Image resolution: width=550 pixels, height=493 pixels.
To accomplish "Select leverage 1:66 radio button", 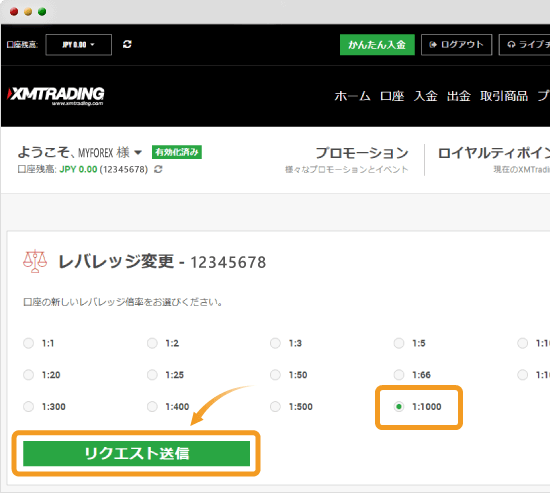I will (x=399, y=375).
